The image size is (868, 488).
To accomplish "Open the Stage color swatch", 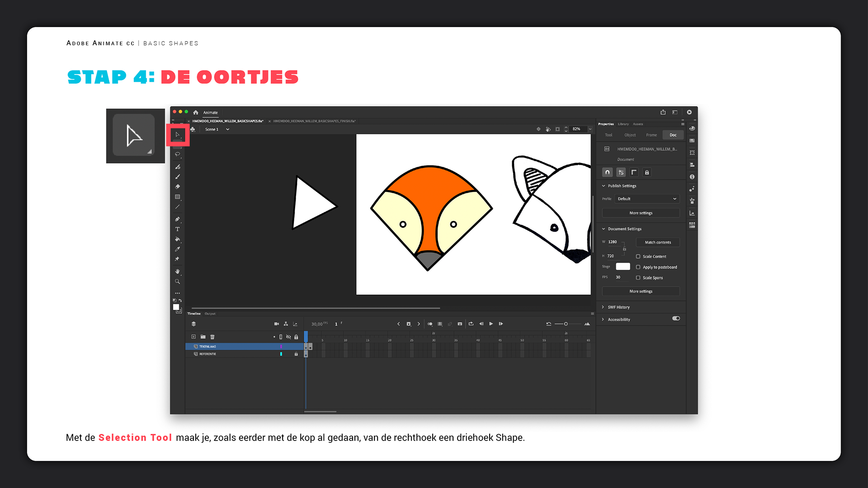I will pos(623,267).
